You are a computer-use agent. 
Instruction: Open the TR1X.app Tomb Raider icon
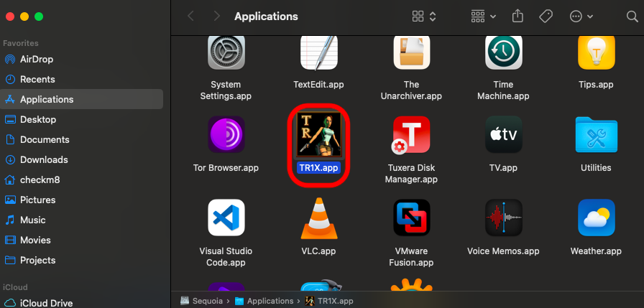318,134
